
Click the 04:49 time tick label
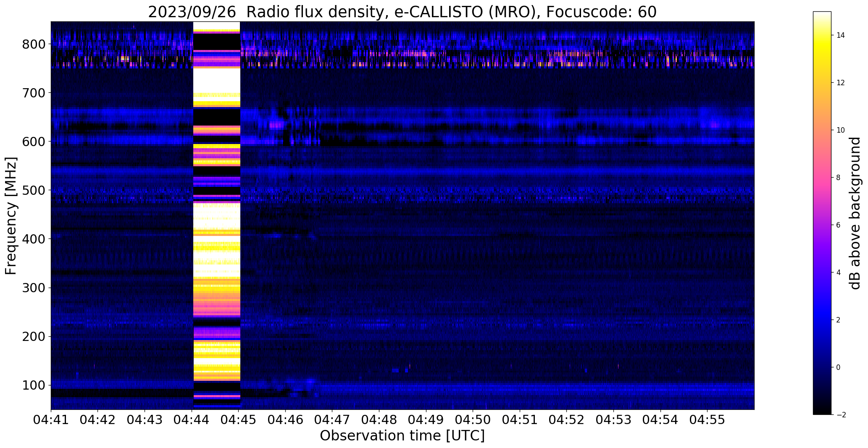tap(426, 419)
